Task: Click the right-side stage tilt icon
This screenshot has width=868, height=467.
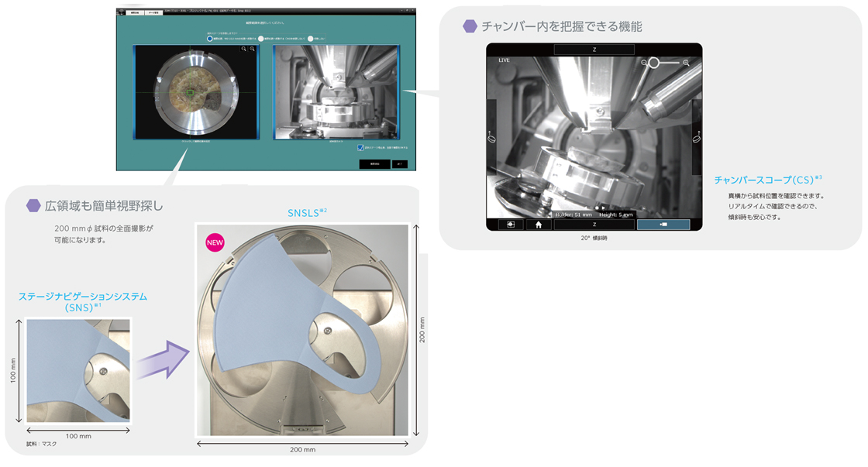Action: click(x=696, y=138)
